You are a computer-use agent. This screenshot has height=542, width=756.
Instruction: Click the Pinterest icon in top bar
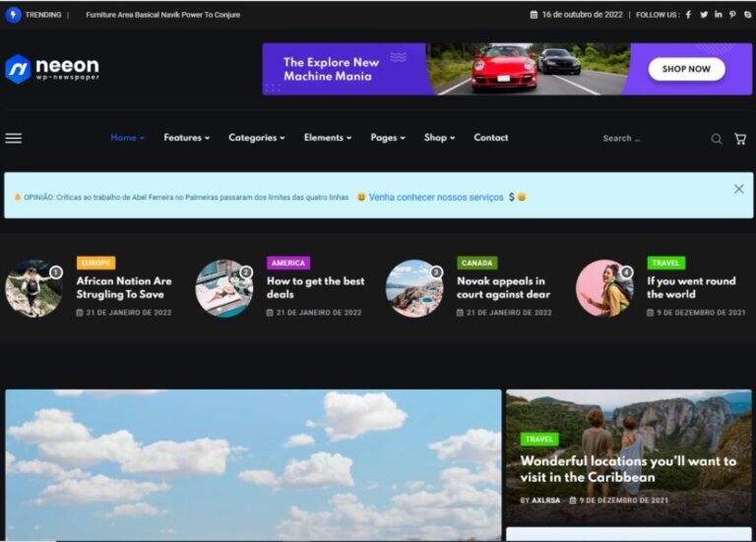(x=733, y=15)
